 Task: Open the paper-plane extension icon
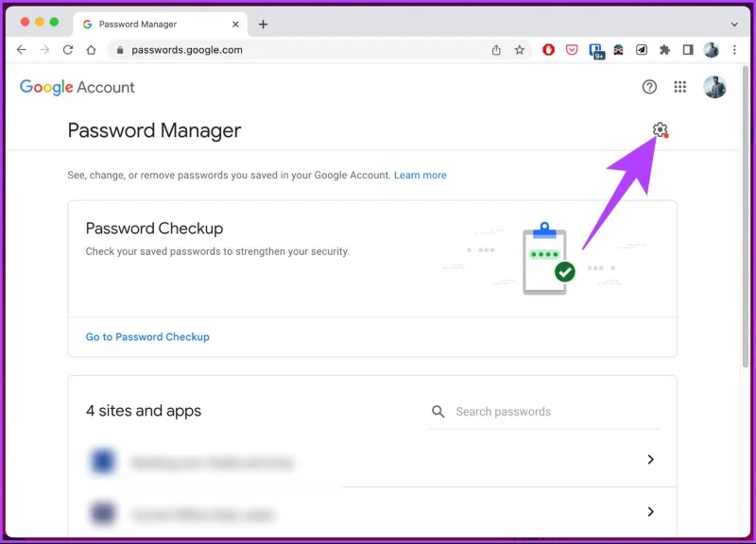click(642, 50)
